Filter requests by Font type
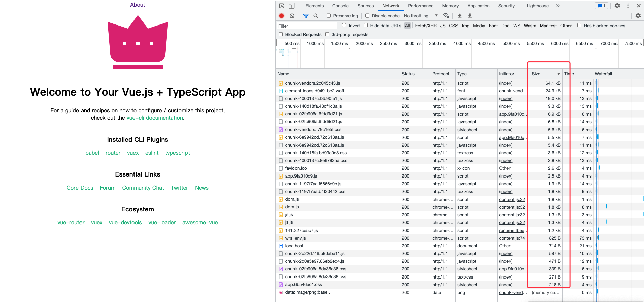 [x=493, y=26]
